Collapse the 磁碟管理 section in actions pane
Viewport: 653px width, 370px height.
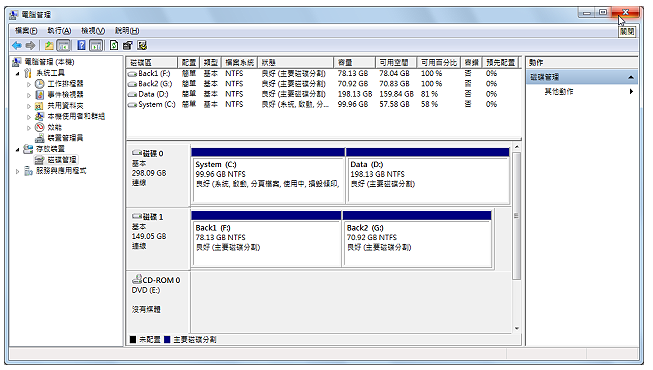[x=631, y=78]
